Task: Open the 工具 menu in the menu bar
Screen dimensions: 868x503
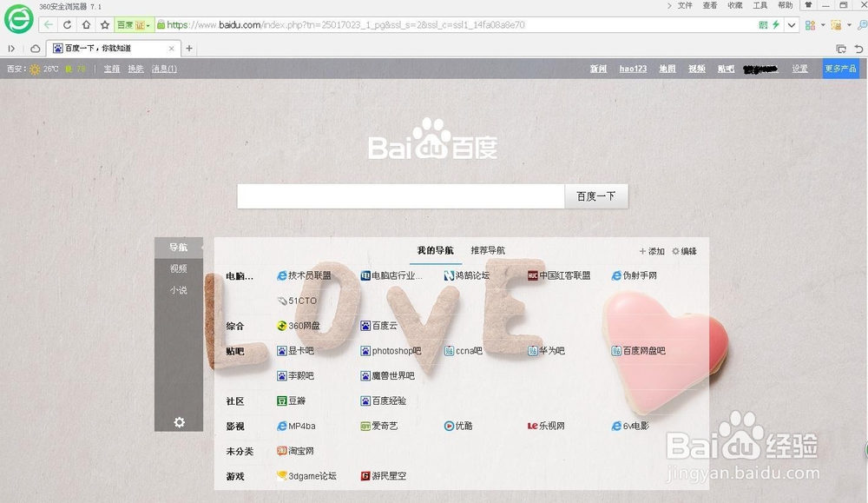Action: click(x=760, y=5)
